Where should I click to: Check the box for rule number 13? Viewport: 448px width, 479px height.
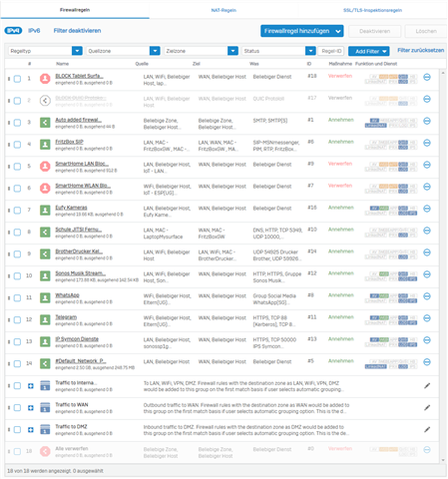tap(17, 342)
